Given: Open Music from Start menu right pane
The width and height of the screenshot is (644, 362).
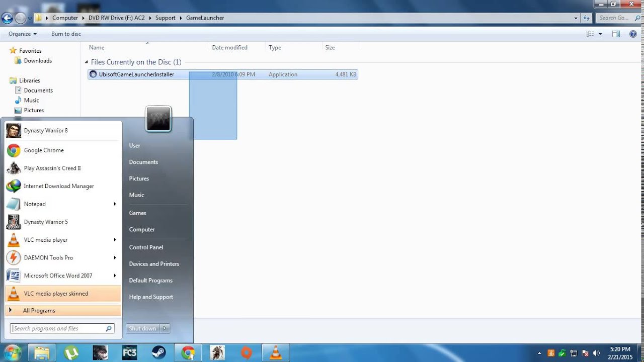Looking at the screenshot, I should point(136,195).
